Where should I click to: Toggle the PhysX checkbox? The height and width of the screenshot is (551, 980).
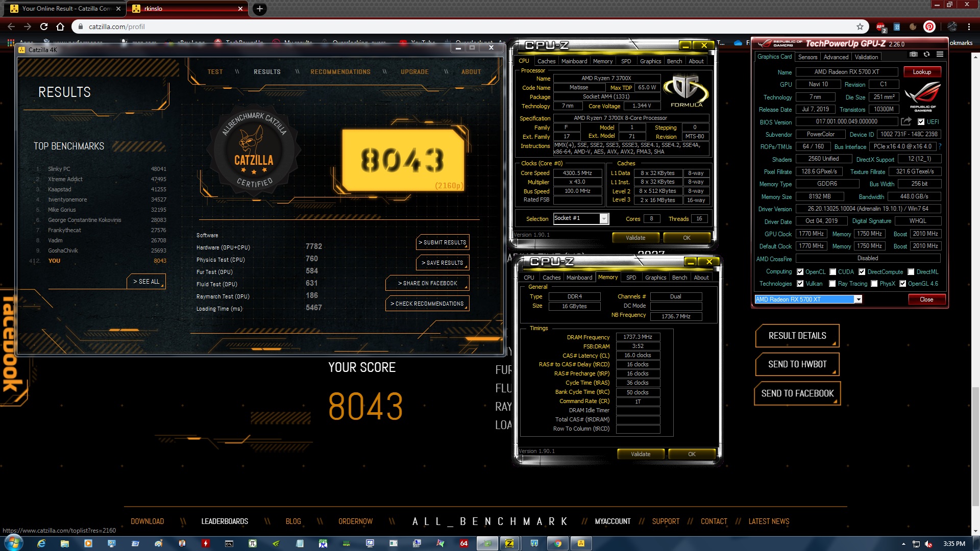coord(874,284)
